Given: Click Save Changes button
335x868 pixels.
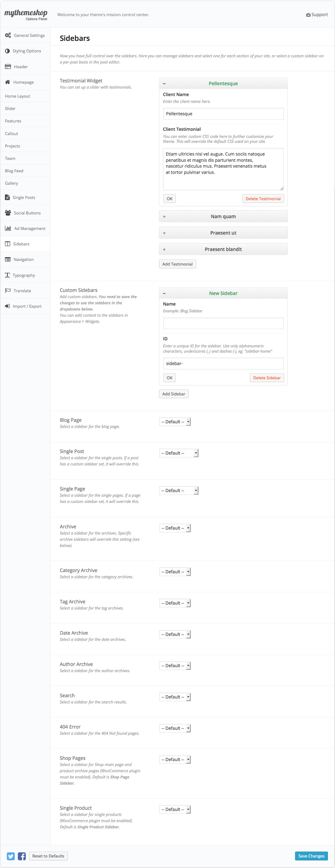Looking at the screenshot, I should tap(311, 856).
